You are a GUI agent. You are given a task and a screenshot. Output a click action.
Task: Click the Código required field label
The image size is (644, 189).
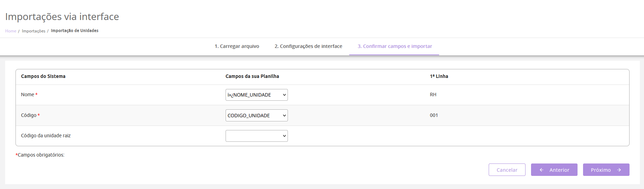click(29, 115)
